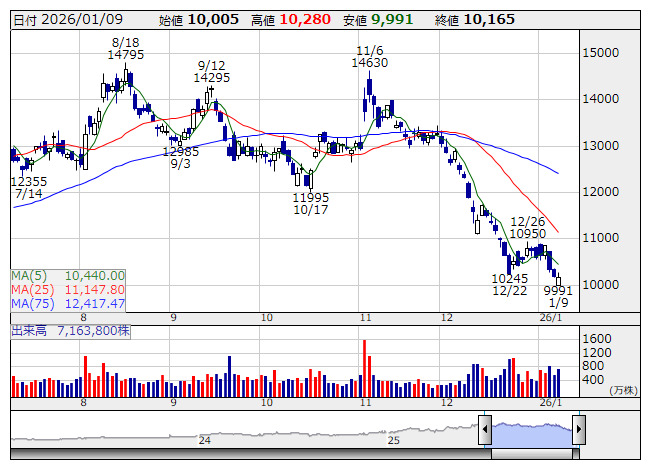Select the 11995 10/17 low label
This screenshot has width=653, height=470.
pos(311,203)
